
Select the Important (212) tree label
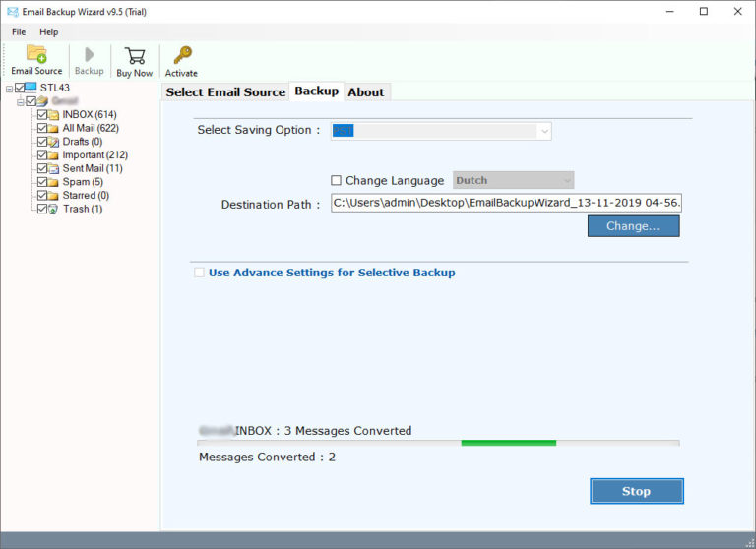tap(94, 155)
